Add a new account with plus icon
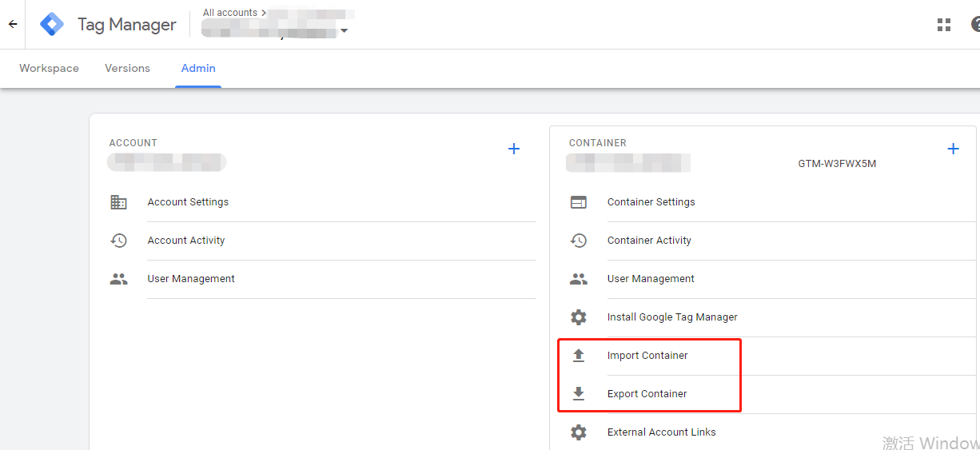This screenshot has width=980, height=450. pos(514,149)
